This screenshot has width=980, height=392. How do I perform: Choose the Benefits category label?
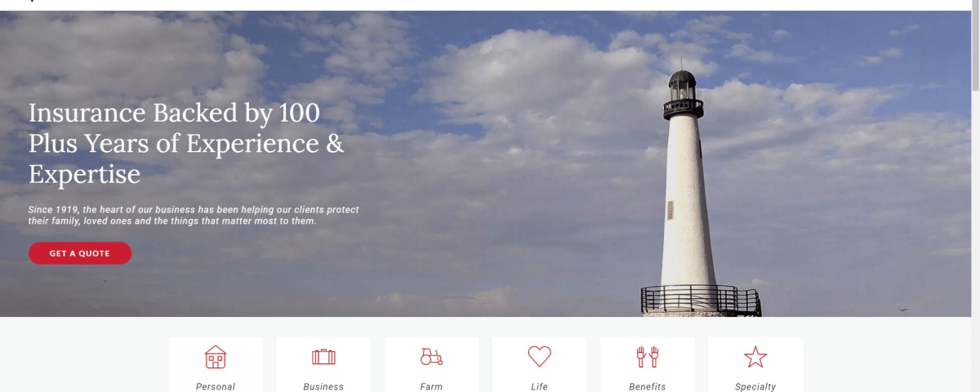648,386
